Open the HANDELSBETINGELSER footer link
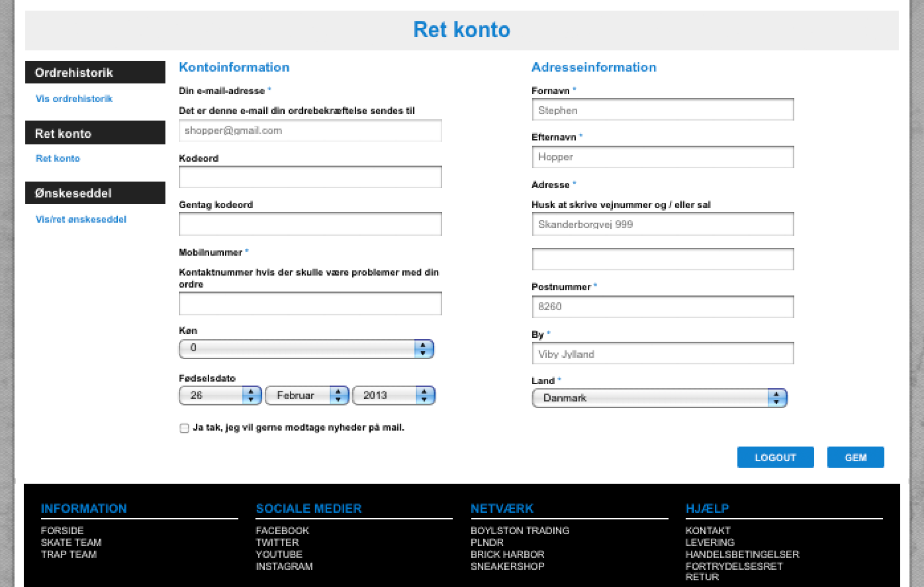 click(743, 554)
